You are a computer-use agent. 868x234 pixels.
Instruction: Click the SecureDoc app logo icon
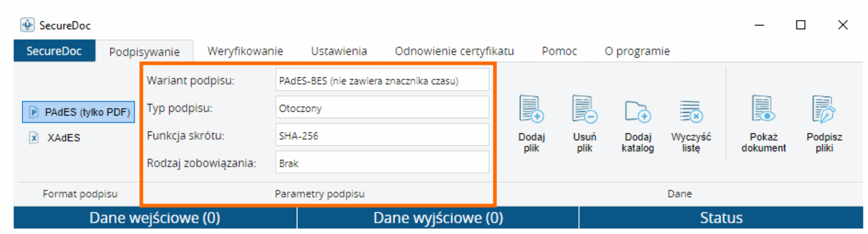click(x=27, y=25)
